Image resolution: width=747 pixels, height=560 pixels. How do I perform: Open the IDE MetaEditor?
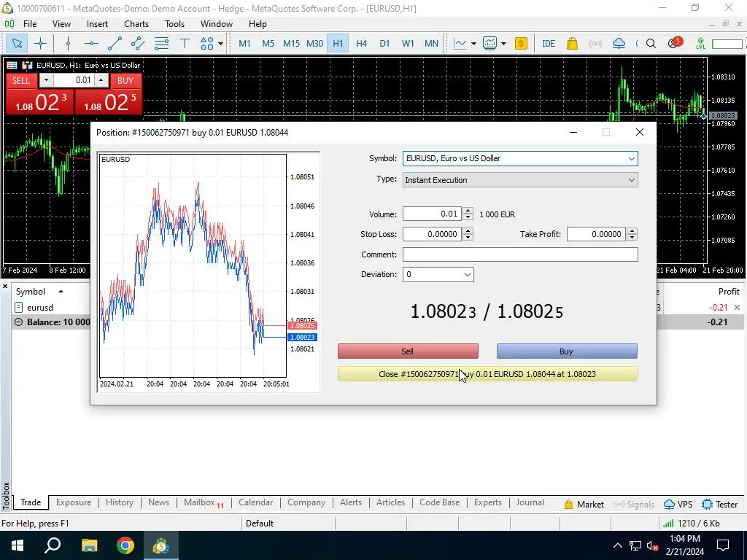pos(549,44)
